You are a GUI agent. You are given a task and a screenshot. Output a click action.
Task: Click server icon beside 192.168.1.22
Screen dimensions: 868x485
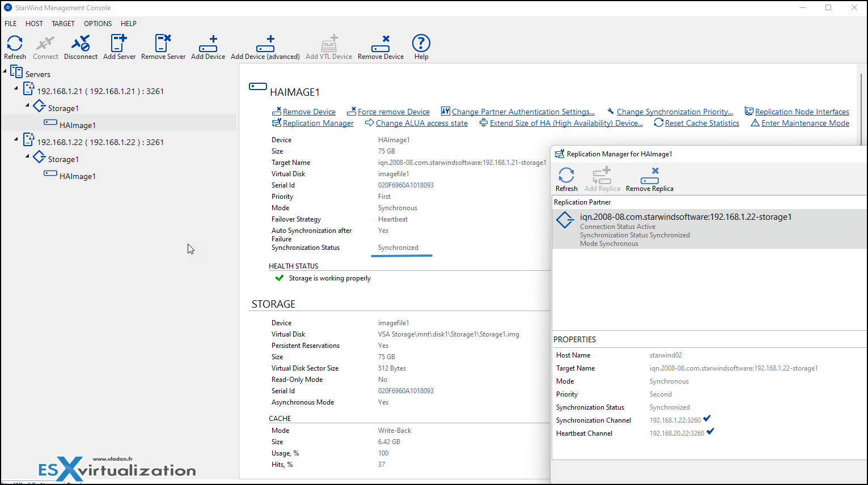28,139
